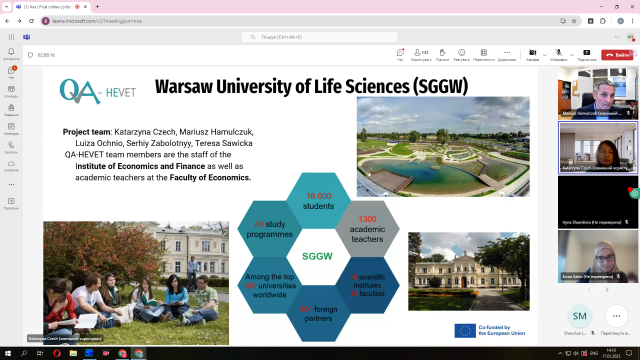Go to next page of participant videos
Viewport: 640px width, 360px height.
607,289
